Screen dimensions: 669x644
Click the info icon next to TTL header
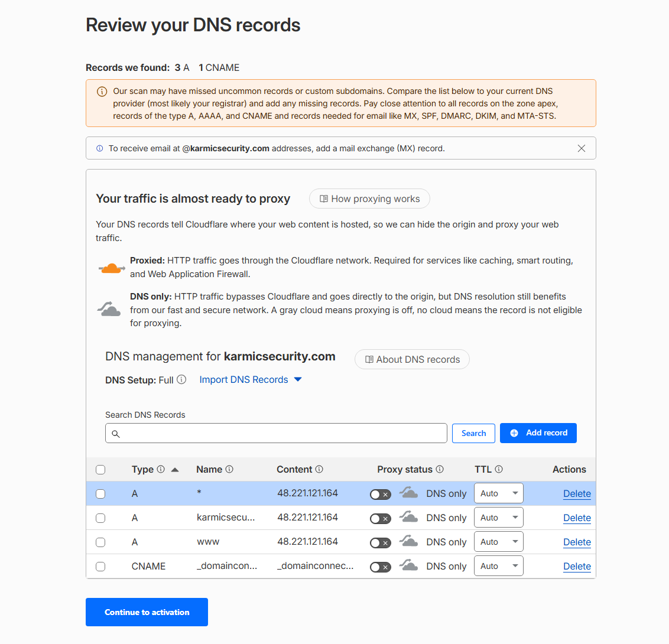point(499,469)
